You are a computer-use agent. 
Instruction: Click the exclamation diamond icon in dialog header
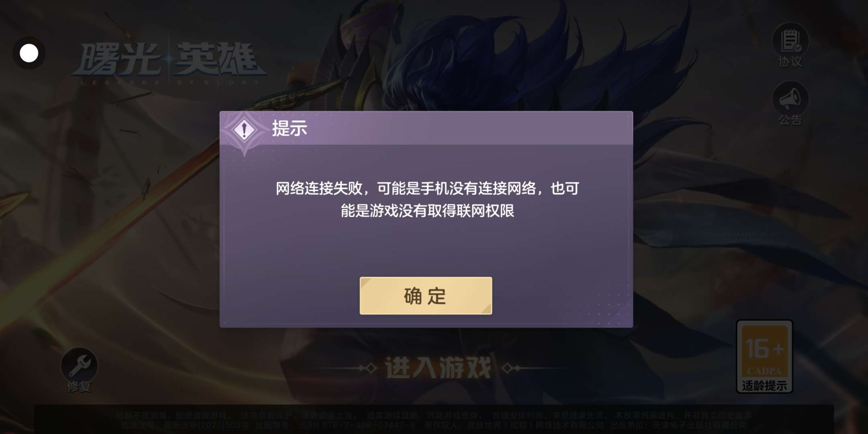(244, 130)
